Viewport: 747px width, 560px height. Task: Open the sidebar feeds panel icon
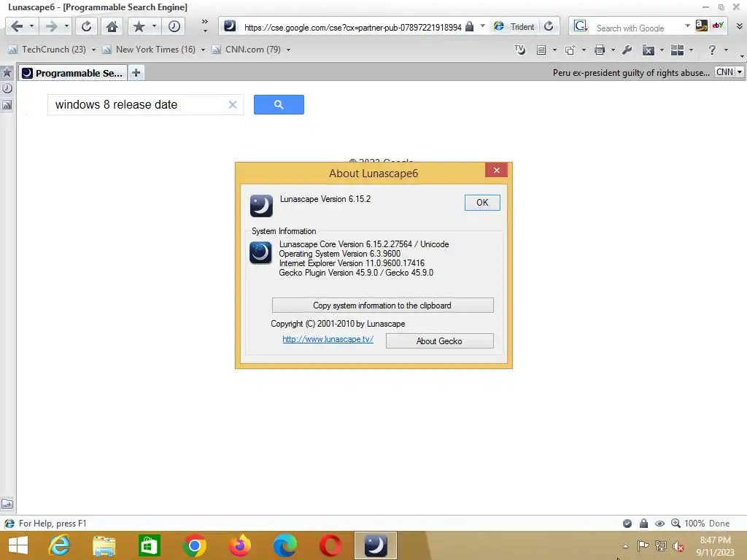[x=7, y=105]
